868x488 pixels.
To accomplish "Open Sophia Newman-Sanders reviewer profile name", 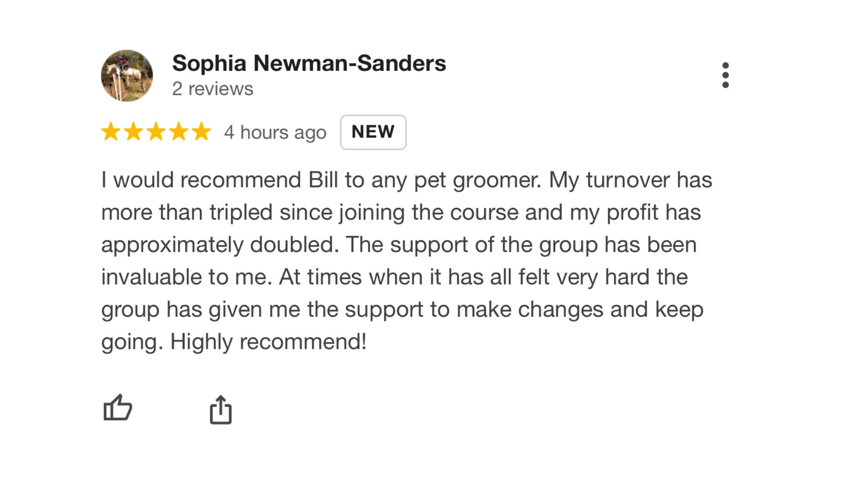I will 309,63.
